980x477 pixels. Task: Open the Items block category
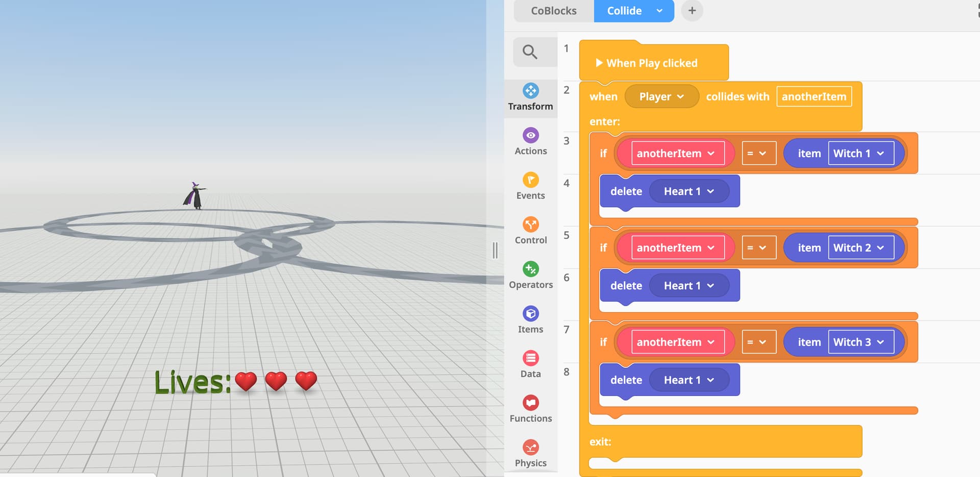pyautogui.click(x=530, y=320)
